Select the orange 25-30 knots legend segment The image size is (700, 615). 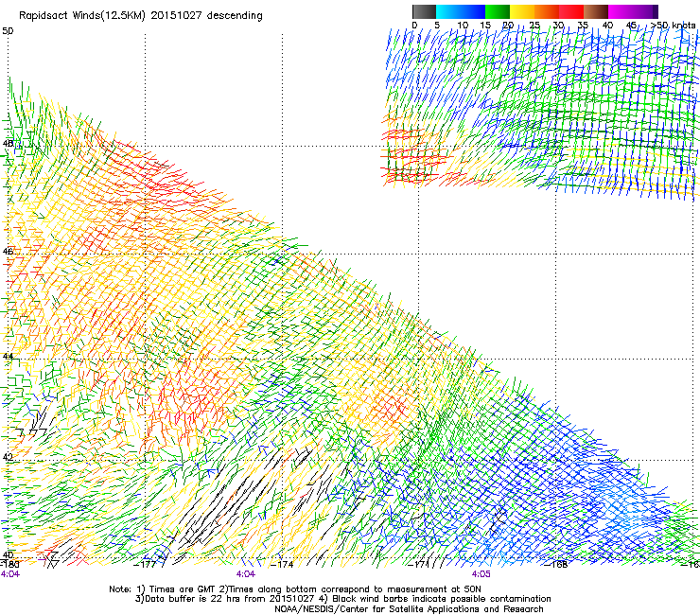pos(547,11)
